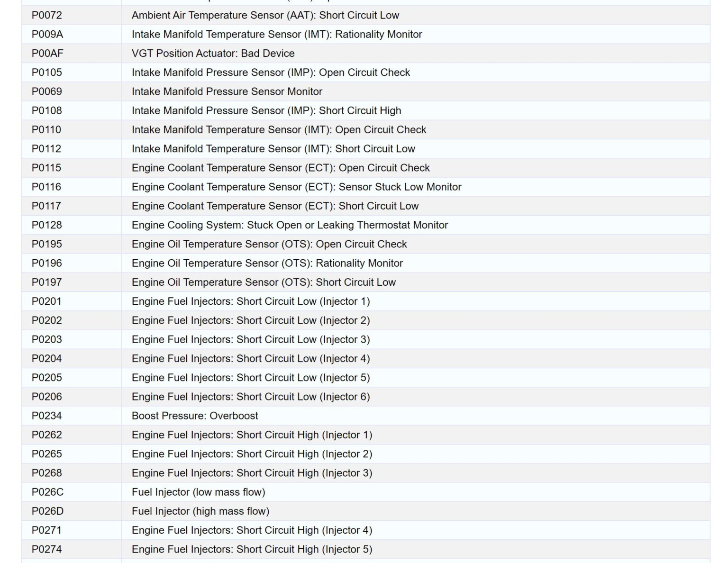The height and width of the screenshot is (563, 728).
Task: Click the P0234 Boost Pressure Overboost row
Action: (x=195, y=416)
